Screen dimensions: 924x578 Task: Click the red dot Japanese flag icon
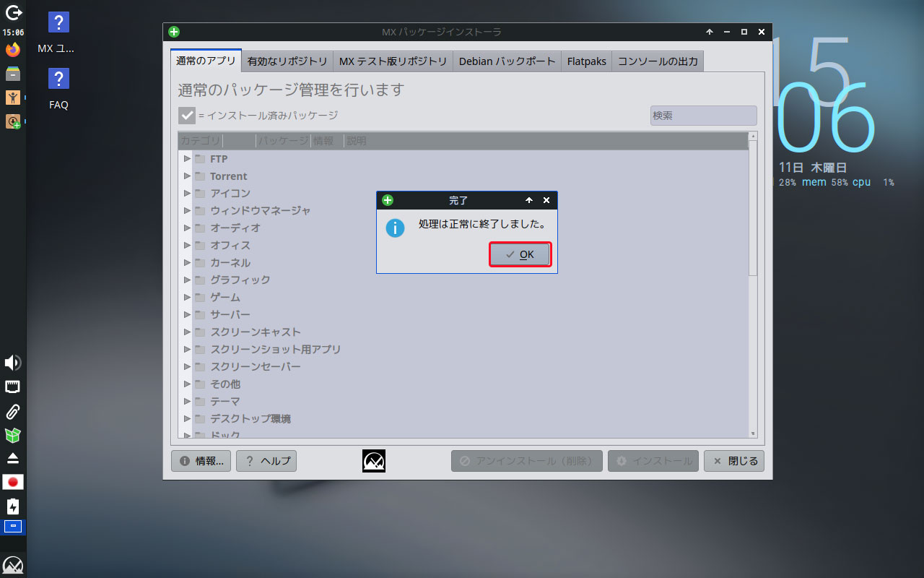pyautogui.click(x=13, y=482)
